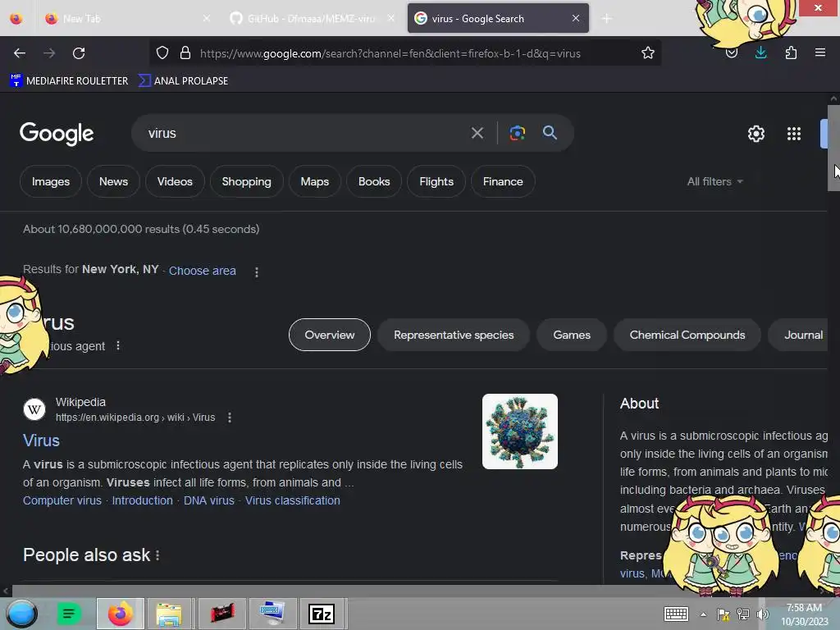Open the Introduction sublink
840x630 pixels.
click(143, 500)
